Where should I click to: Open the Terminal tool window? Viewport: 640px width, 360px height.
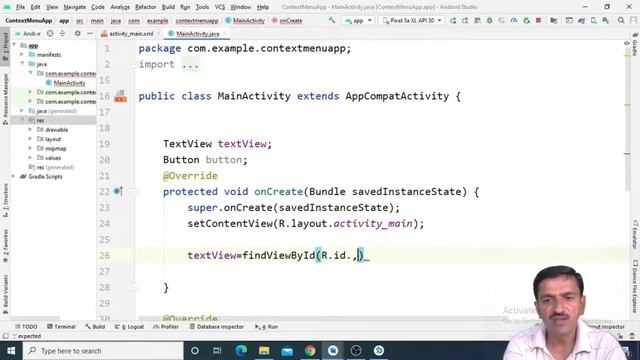(x=61, y=327)
